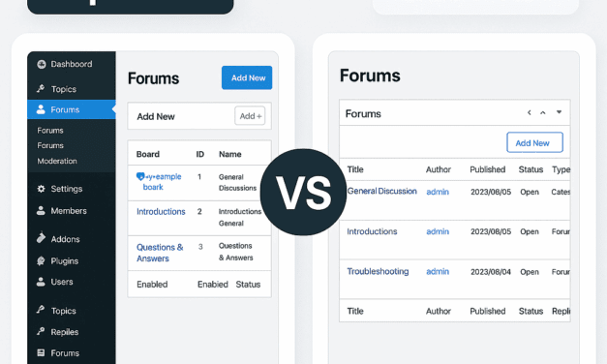
Task: Click the Plugins icon in sidebar
Action: (41, 261)
